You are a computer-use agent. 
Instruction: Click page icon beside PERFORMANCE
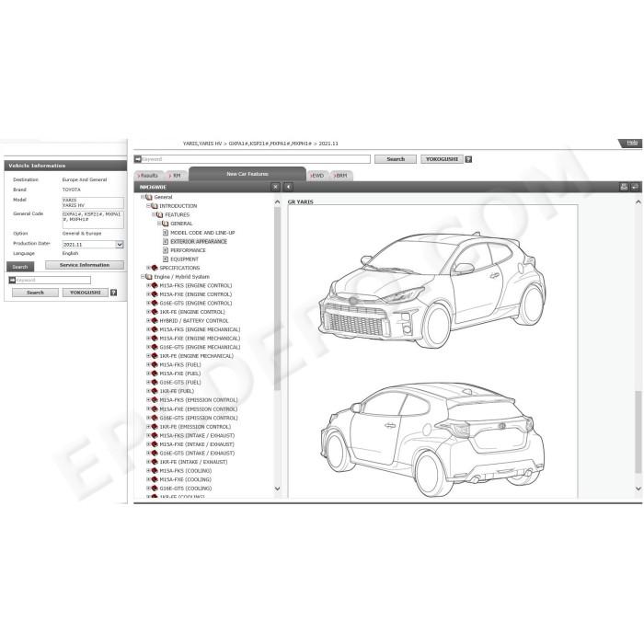pos(166,250)
